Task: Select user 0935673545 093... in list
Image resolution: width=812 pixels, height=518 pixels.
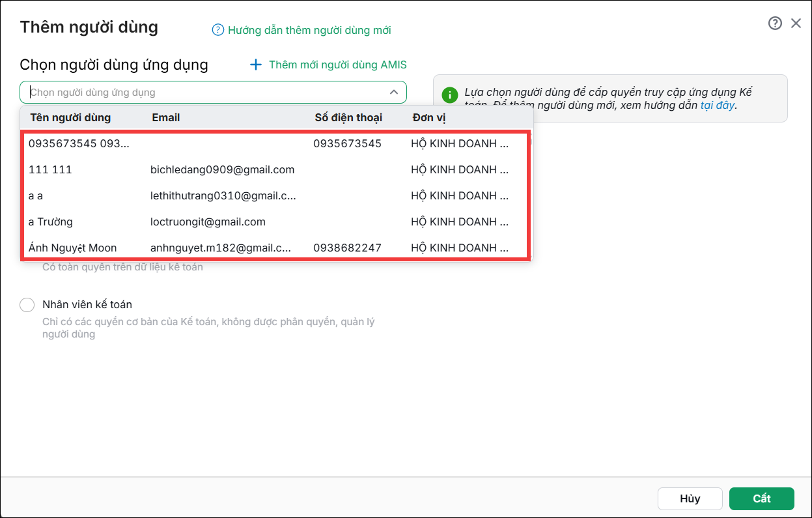Action: [x=276, y=143]
